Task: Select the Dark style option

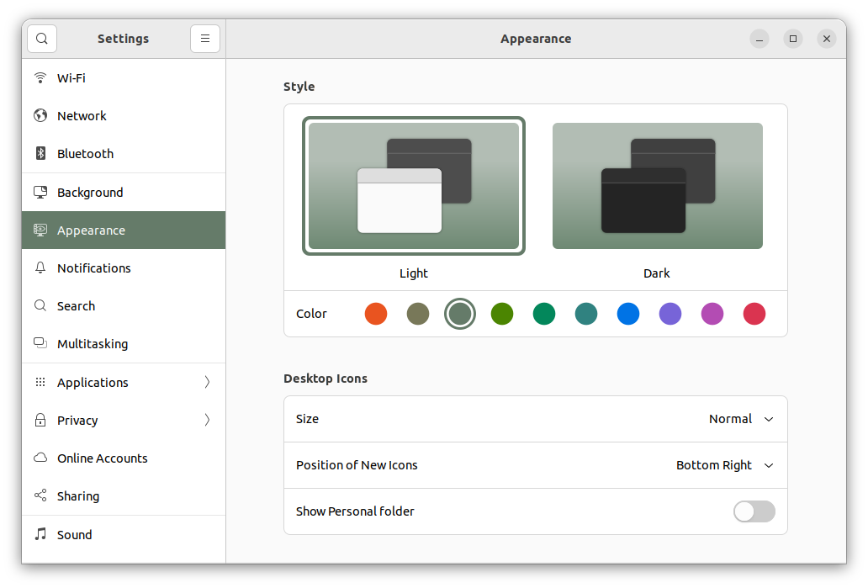Action: pos(657,186)
